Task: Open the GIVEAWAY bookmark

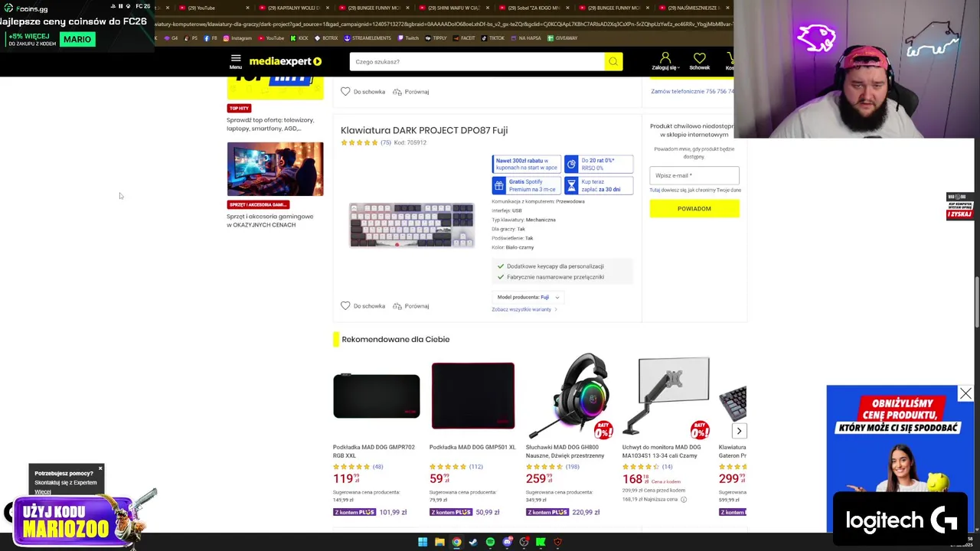Action: (562, 37)
